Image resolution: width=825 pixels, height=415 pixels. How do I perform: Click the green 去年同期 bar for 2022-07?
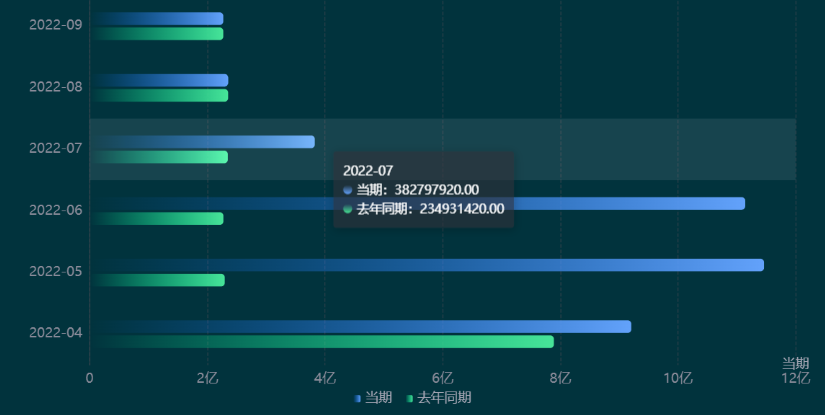(x=159, y=157)
